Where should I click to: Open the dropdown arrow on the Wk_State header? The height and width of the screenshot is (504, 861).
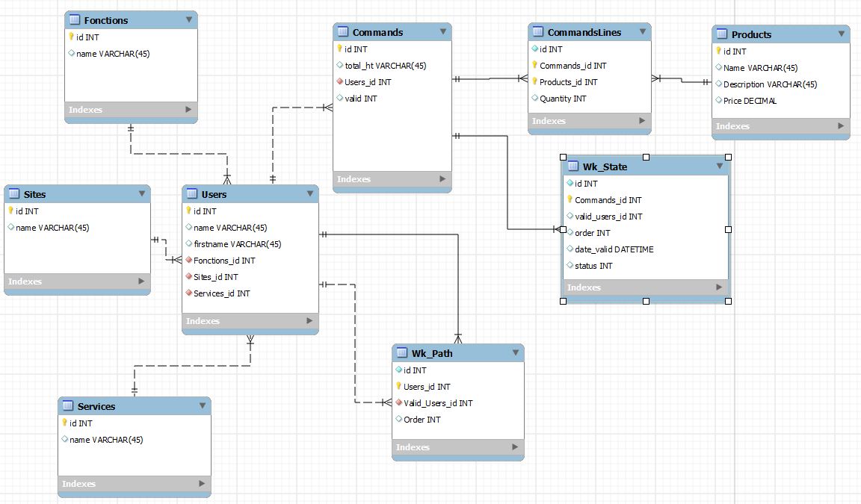(x=720, y=166)
